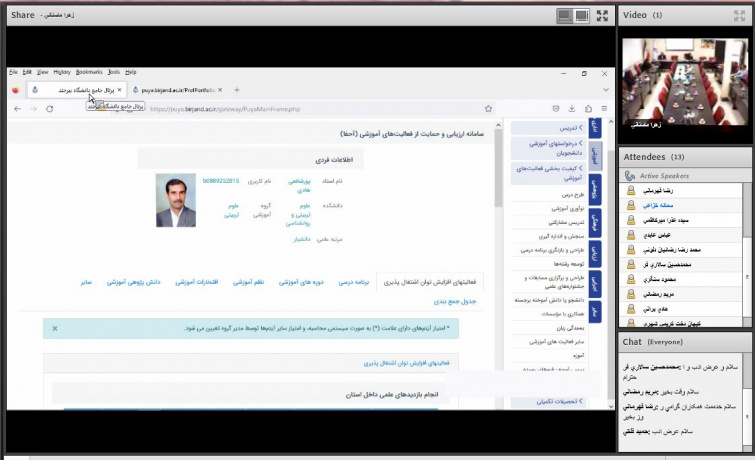Open the Video pod options menu icon
The image size is (755, 460).
(x=739, y=16)
